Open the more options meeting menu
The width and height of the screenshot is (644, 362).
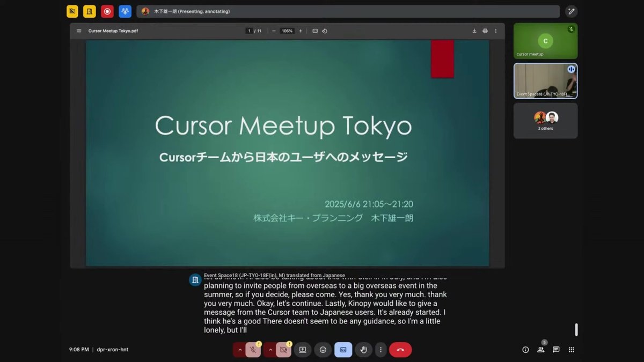click(381, 349)
